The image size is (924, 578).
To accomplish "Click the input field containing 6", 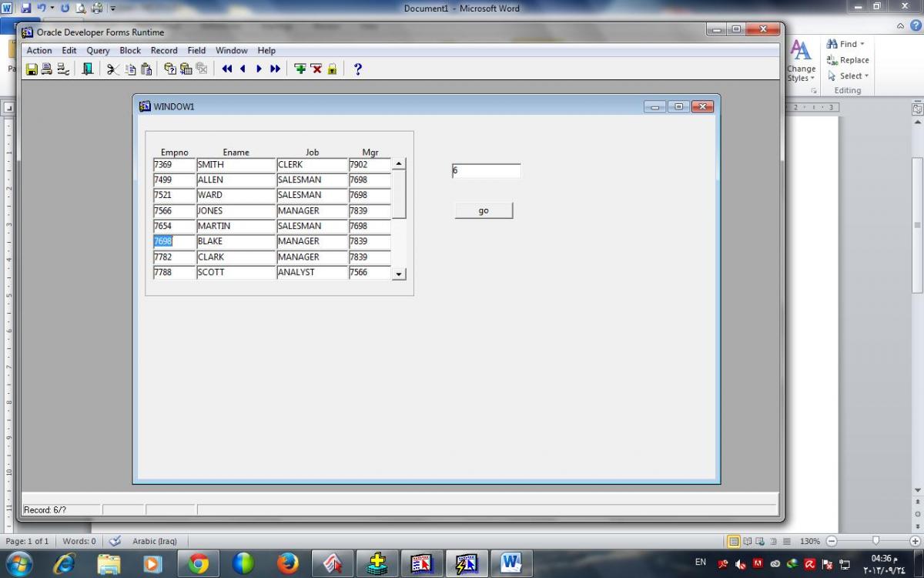I will (x=486, y=171).
